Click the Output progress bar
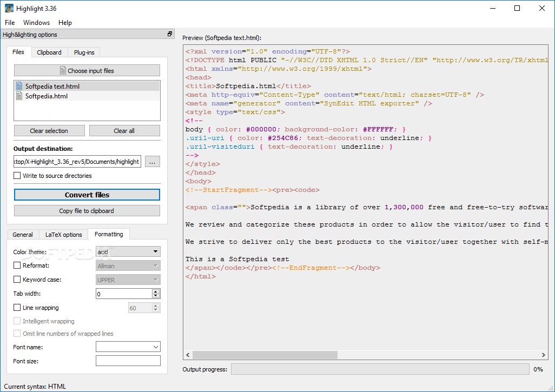The width and height of the screenshot is (555, 392). 380,369
